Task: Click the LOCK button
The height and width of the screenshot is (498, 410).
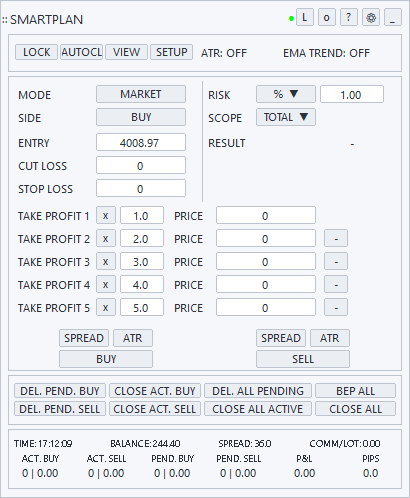Action: coord(36,52)
